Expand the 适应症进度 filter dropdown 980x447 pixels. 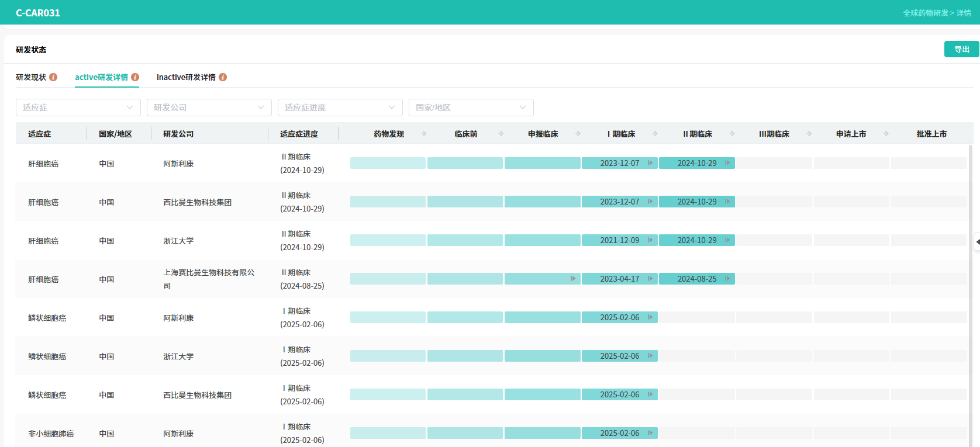(340, 108)
